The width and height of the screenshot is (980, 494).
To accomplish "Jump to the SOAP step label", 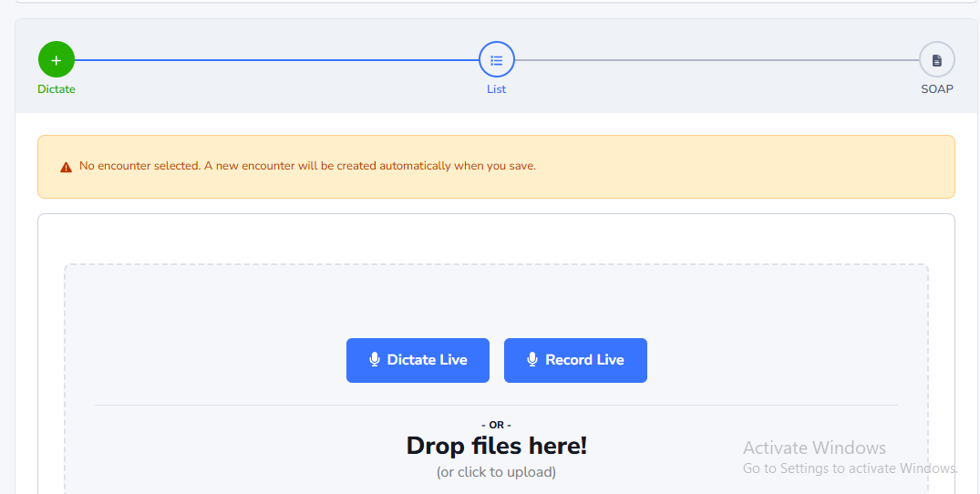I will (936, 89).
